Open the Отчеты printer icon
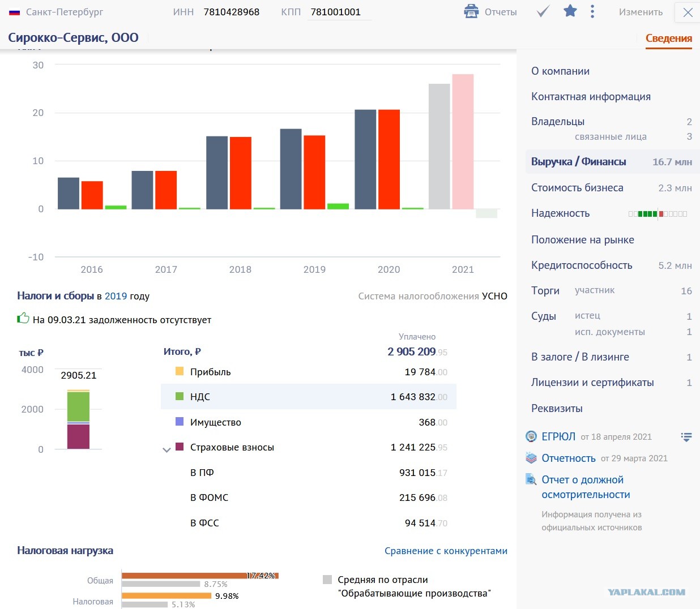Viewport: 700px width, 609px height. tap(471, 11)
